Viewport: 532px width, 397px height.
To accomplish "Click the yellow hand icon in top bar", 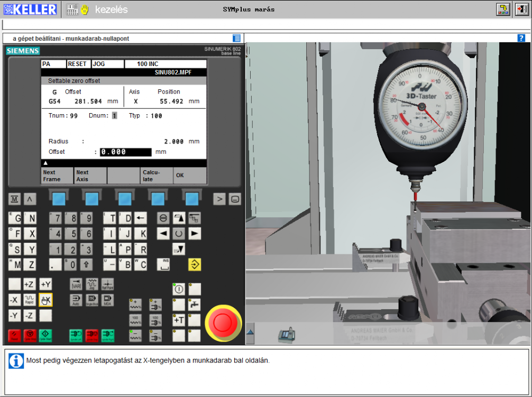I will pos(85,10).
